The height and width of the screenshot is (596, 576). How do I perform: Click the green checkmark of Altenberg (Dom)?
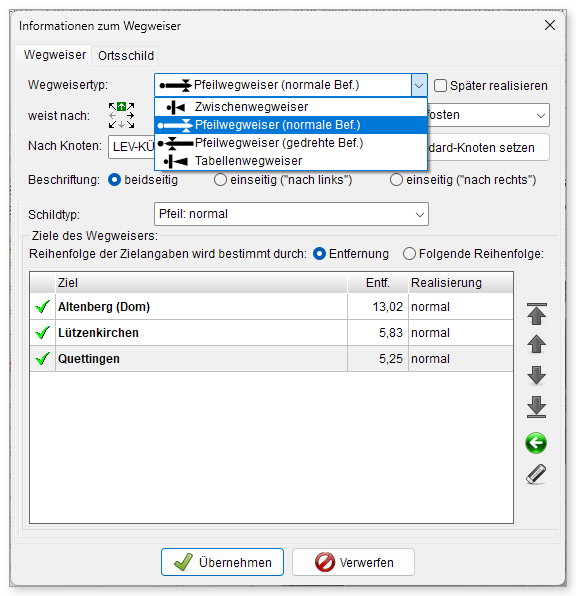[42, 306]
